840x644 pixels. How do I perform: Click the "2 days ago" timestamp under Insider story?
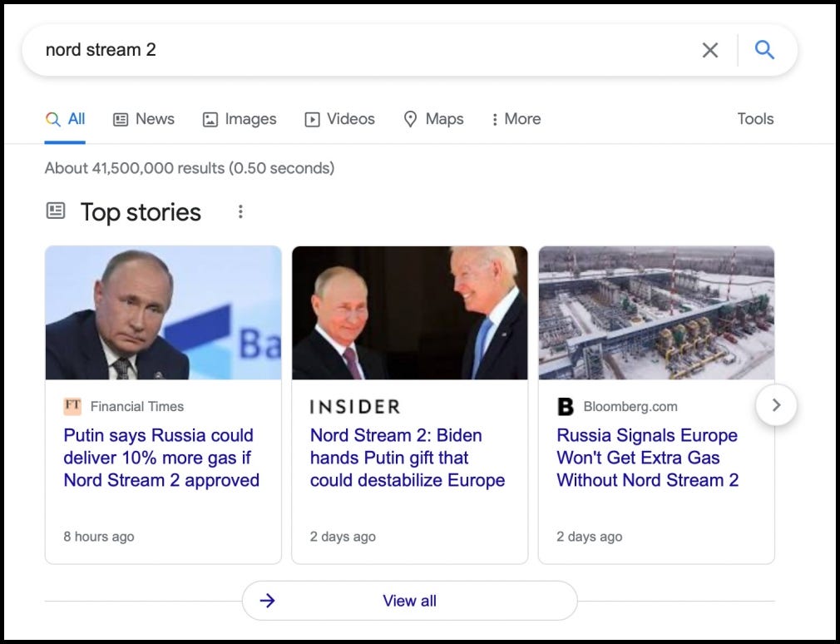pos(343,537)
